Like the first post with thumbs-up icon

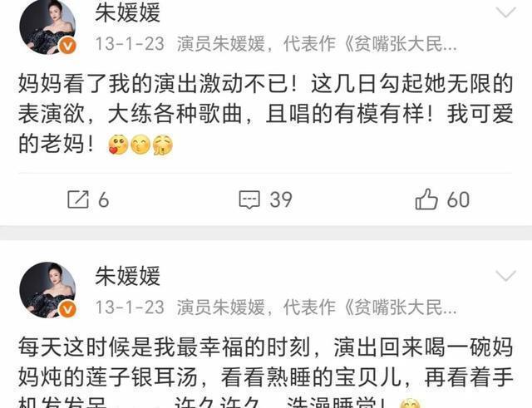(426, 199)
